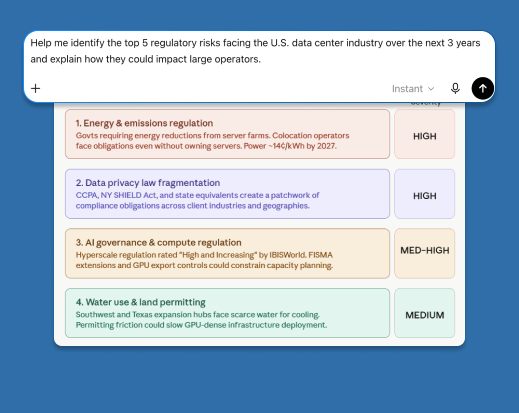Click HIGH severity badge for Data privacy
Image resolution: width=519 pixels, height=413 pixels.
425,194
